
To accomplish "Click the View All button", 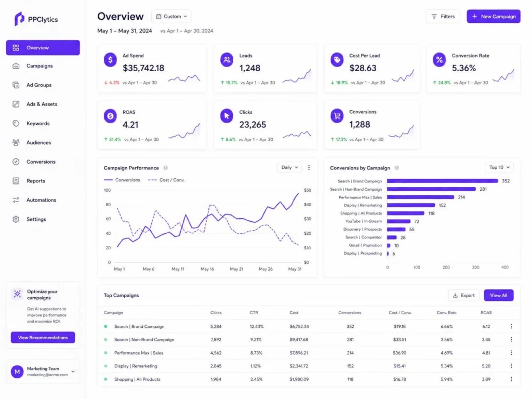I will [x=498, y=295].
